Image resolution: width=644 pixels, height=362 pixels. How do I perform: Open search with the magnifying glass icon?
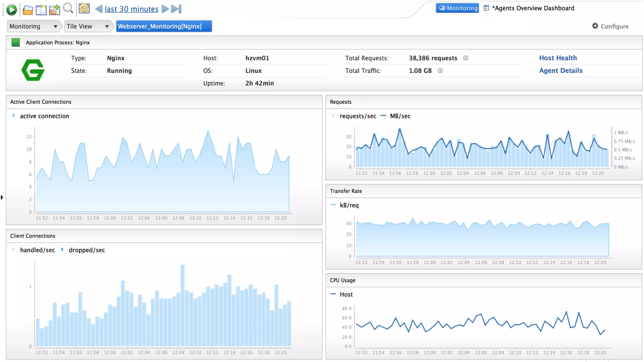tap(68, 8)
